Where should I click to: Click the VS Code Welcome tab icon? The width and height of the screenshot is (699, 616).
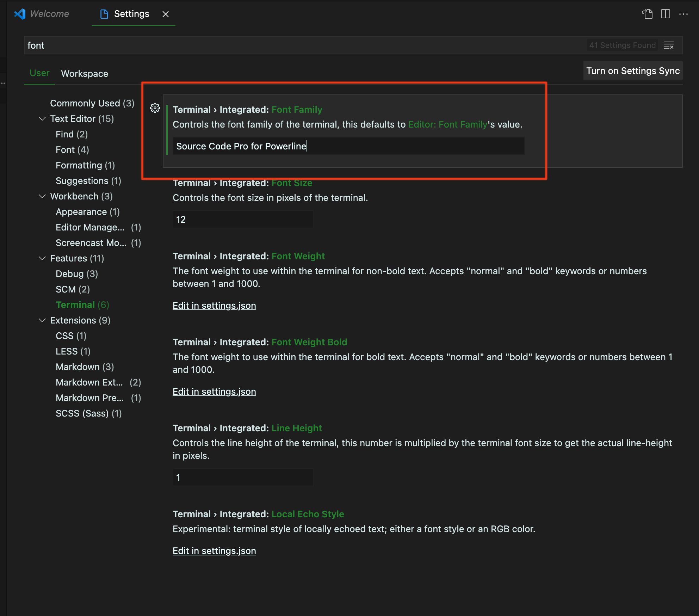pos(20,14)
